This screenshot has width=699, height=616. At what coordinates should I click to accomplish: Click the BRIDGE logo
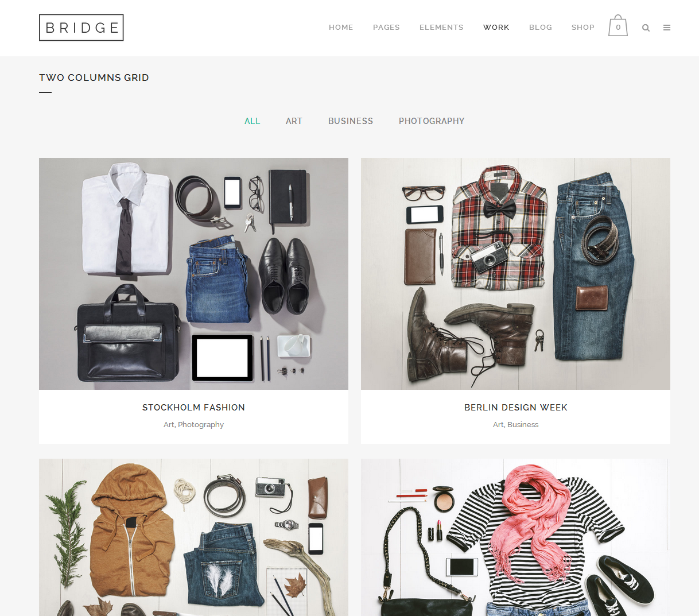click(x=81, y=28)
